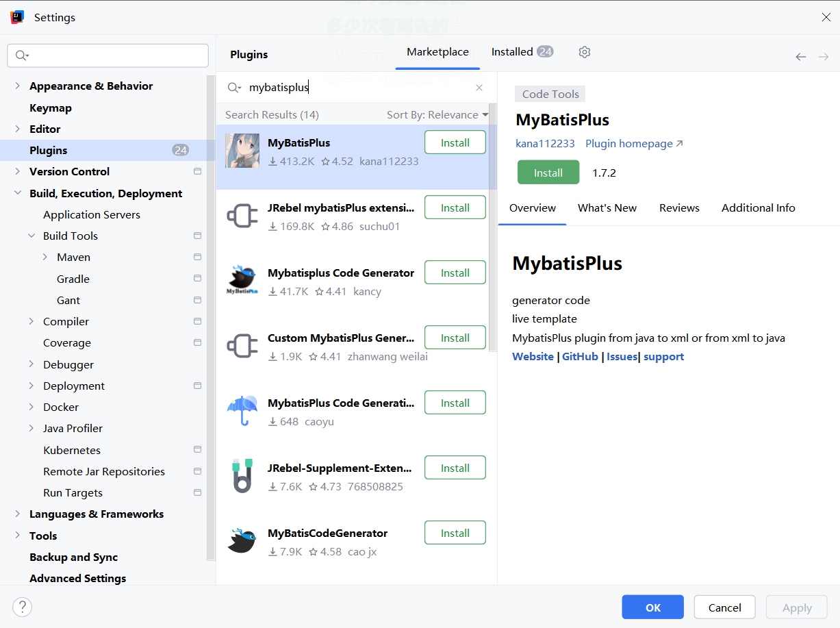Click the IntelliJ IDEA logo in title bar
This screenshot has width=840, height=628.
18,17
